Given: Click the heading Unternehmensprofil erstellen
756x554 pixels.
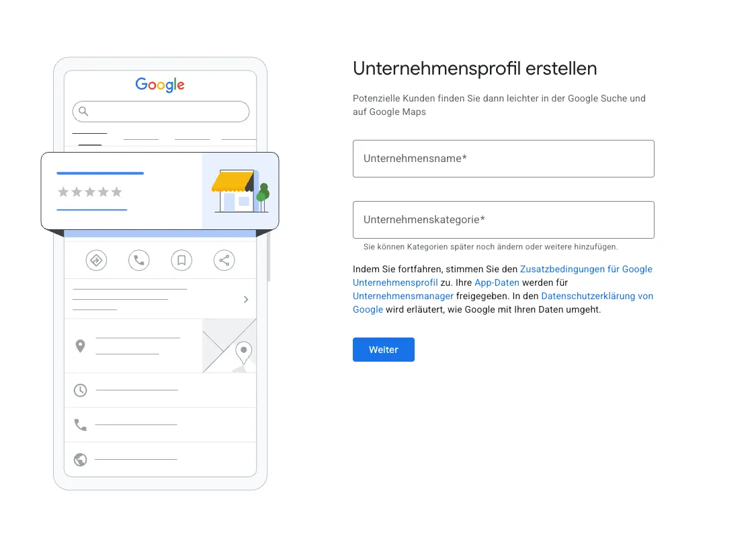Looking at the screenshot, I should pyautogui.click(x=475, y=69).
